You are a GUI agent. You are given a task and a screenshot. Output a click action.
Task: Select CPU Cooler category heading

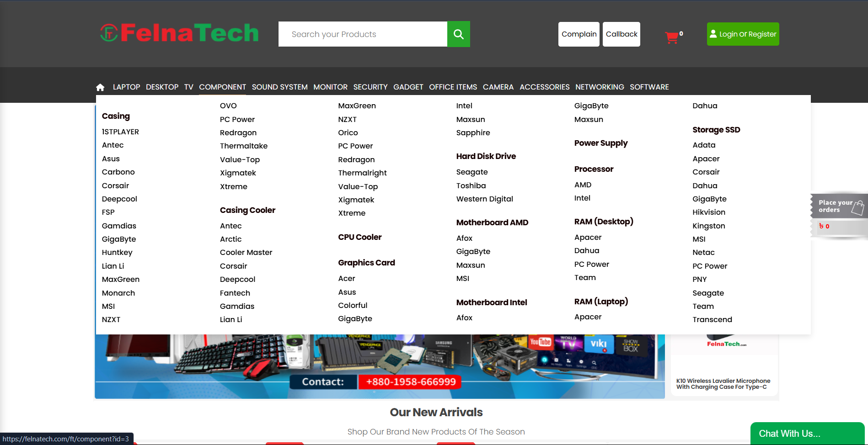(x=360, y=237)
